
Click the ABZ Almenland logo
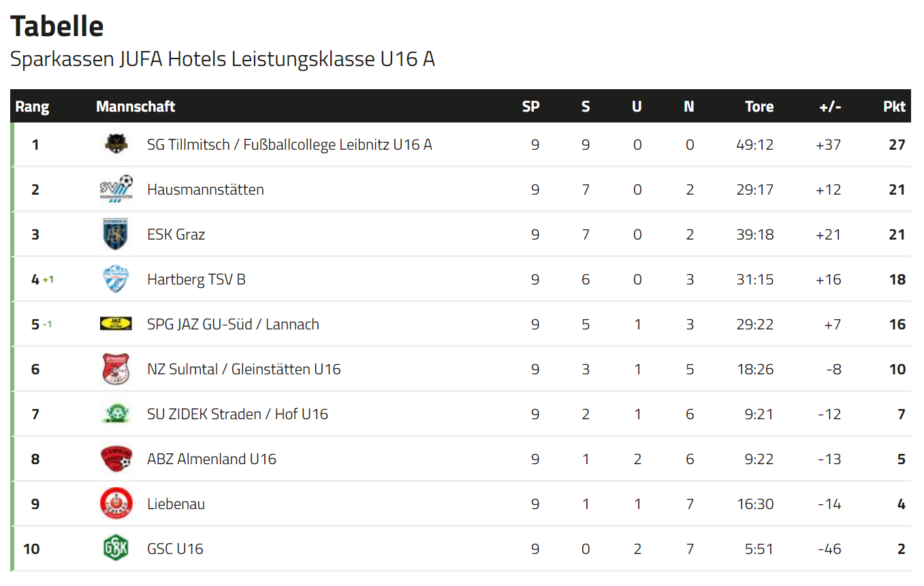[116, 459]
